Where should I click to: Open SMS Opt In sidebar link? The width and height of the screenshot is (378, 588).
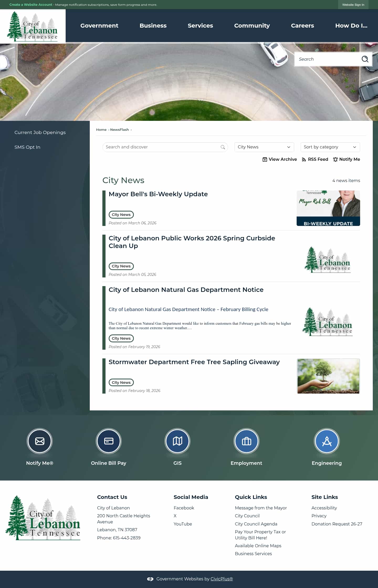(27, 147)
